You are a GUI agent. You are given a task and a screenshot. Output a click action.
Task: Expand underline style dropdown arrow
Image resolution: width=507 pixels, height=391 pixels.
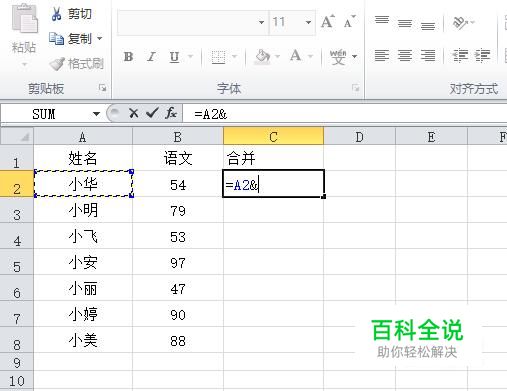pyautogui.click(x=190, y=56)
